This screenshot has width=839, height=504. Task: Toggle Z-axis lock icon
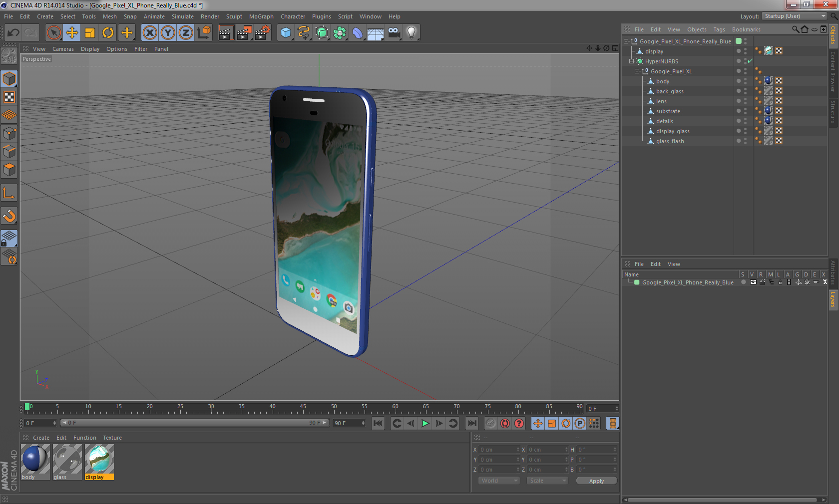(186, 33)
